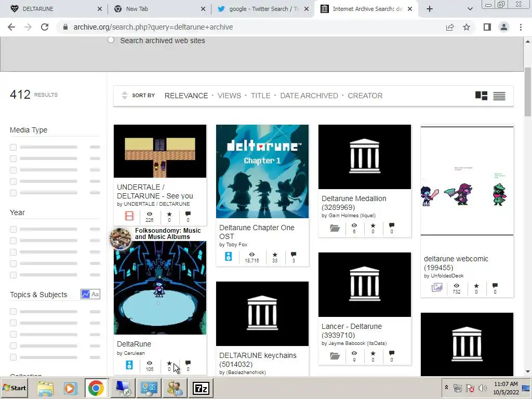Viewport: 532px width, 399px height.
Task: Open DELTARUNE keychains (5014032) item
Action: [258, 360]
